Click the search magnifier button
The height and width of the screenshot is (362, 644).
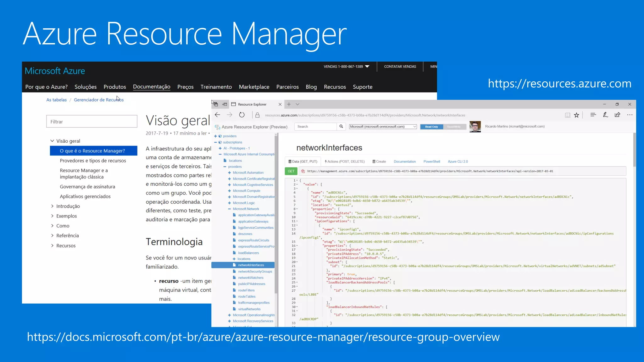pyautogui.click(x=341, y=126)
